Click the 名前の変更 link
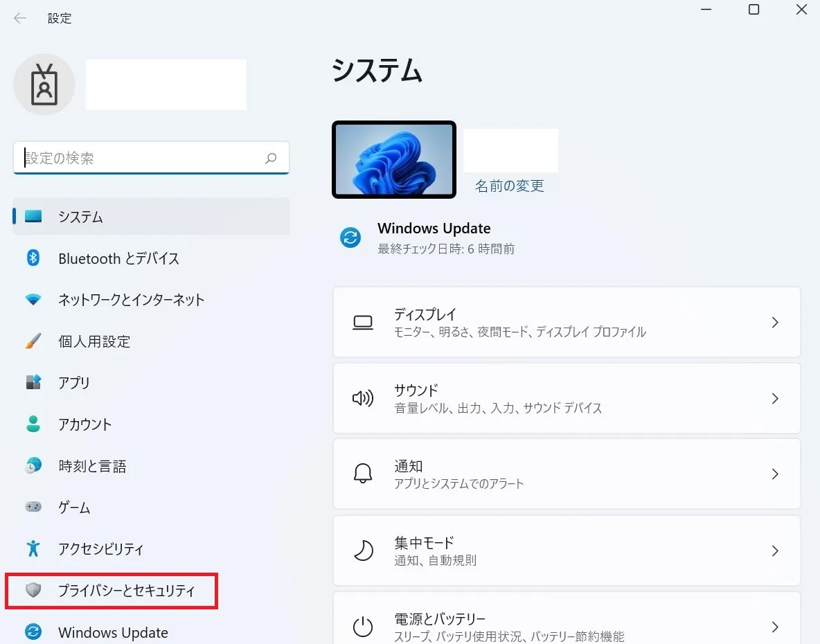This screenshot has width=820, height=644. 510,186
